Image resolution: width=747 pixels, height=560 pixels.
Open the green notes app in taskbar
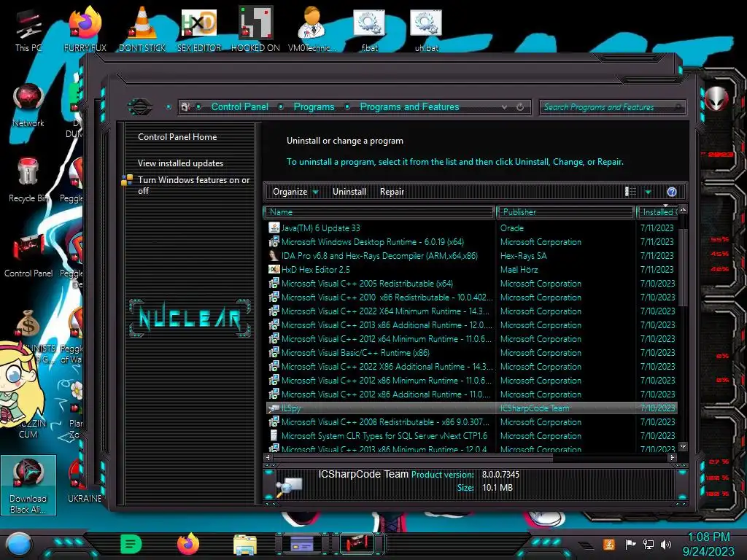click(x=131, y=544)
